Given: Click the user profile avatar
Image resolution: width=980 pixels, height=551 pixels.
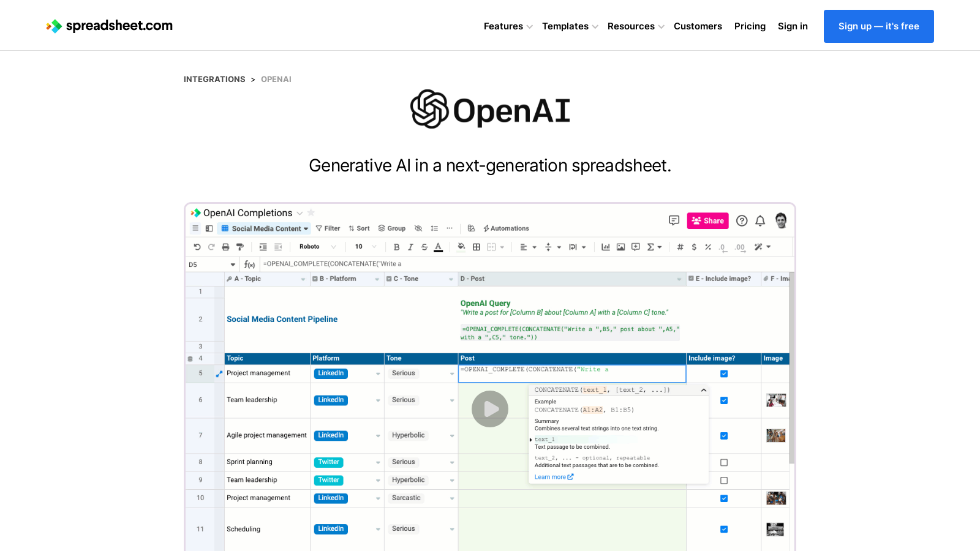Looking at the screenshot, I should (x=781, y=220).
